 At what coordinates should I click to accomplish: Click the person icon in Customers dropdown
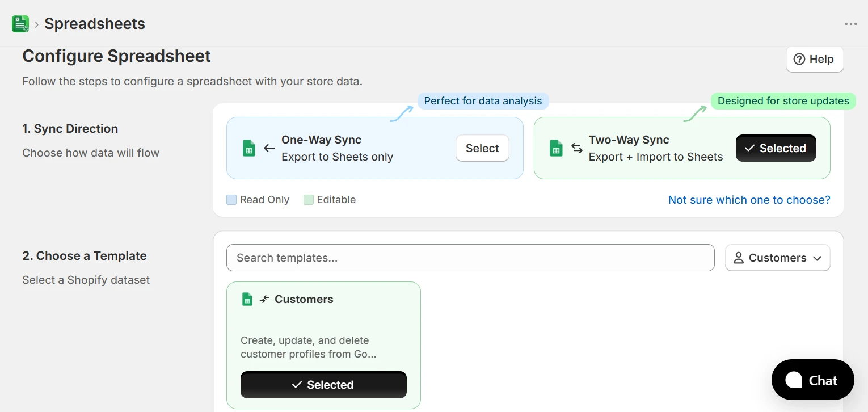(738, 258)
